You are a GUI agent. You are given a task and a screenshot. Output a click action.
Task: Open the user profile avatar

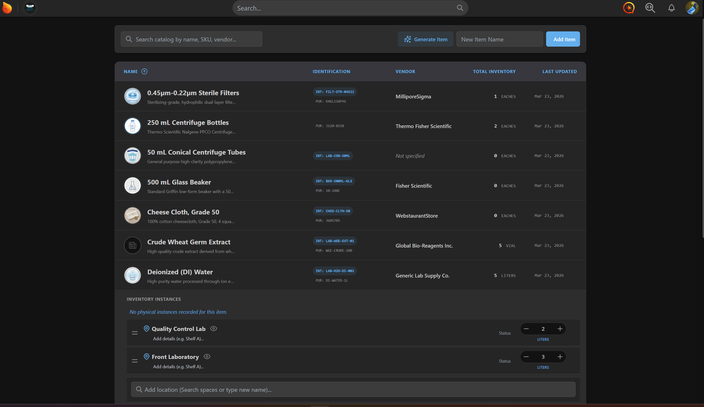click(692, 8)
